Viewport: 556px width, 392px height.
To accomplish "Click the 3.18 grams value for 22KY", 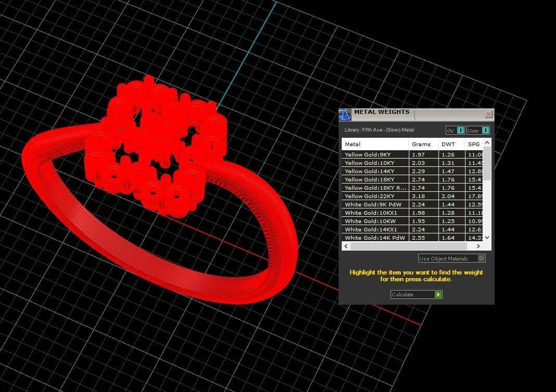I will point(418,197).
